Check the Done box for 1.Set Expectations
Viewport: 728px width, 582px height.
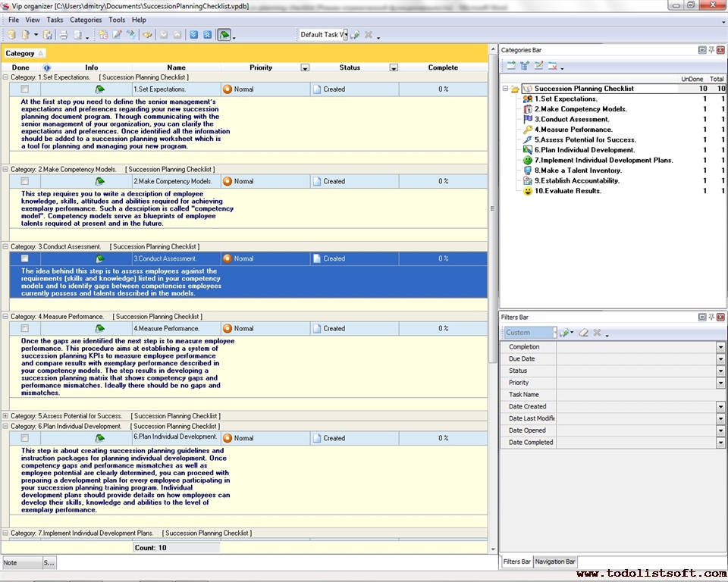[25, 89]
